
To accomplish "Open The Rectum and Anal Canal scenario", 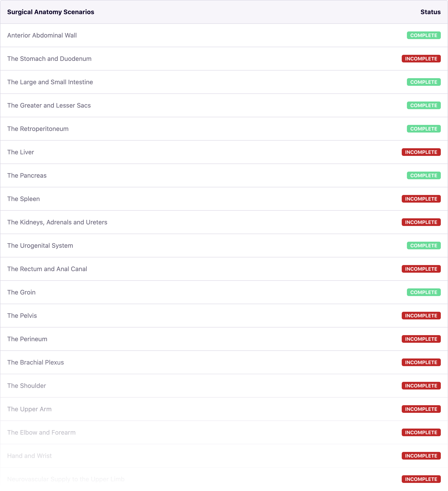I will coord(47,269).
